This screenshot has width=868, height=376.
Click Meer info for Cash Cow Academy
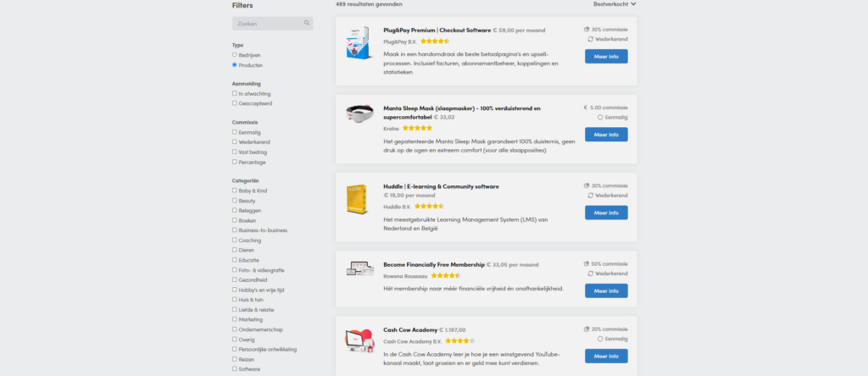(x=606, y=356)
